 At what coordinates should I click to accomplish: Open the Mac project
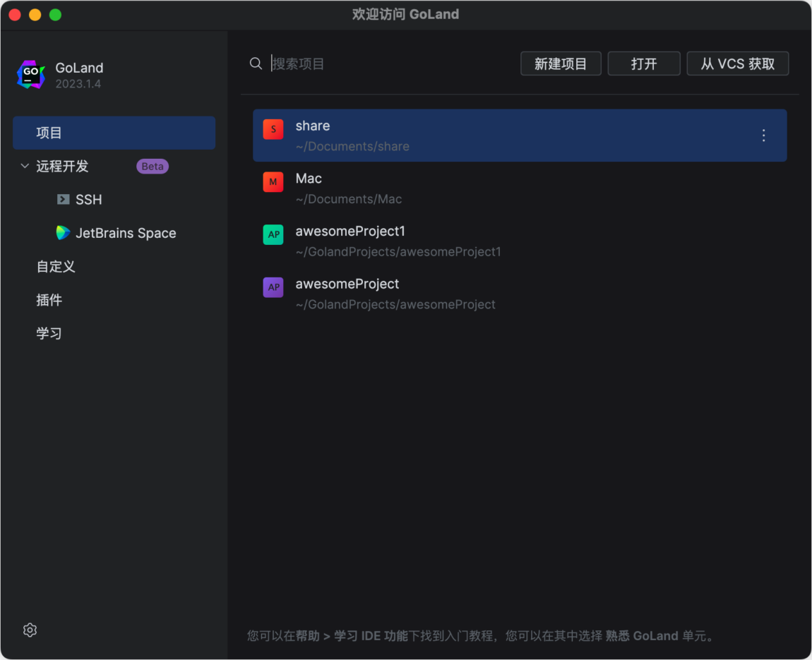tap(520, 188)
